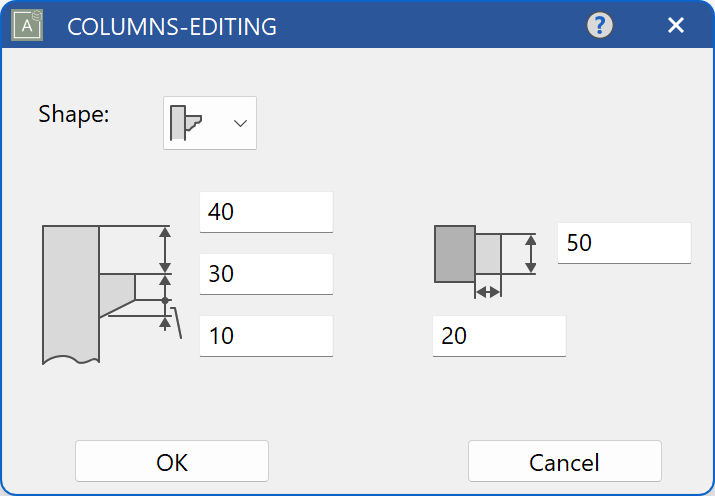This screenshot has height=496, width=715.
Task: Select the input field with value 30
Action: click(x=266, y=274)
